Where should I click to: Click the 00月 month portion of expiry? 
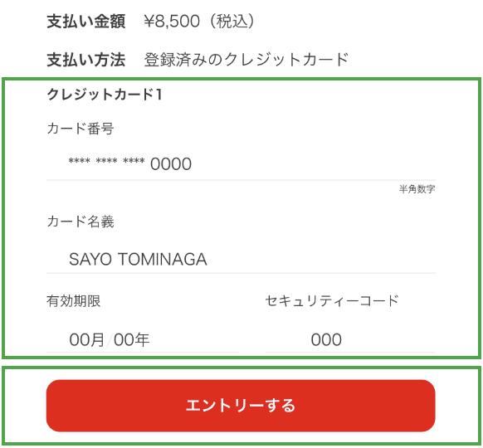tap(87, 340)
